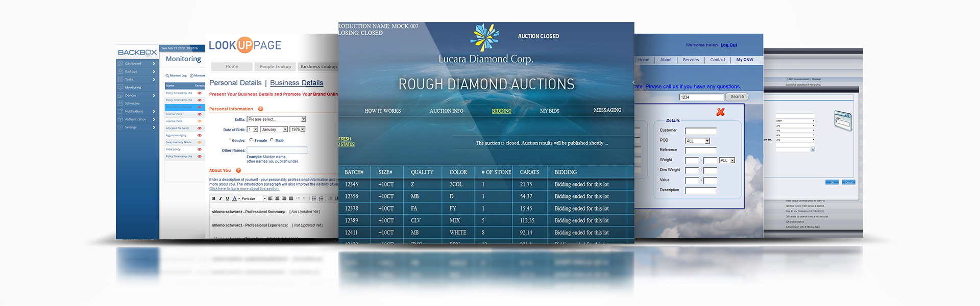Open the BIDDING tab

pos(501,111)
